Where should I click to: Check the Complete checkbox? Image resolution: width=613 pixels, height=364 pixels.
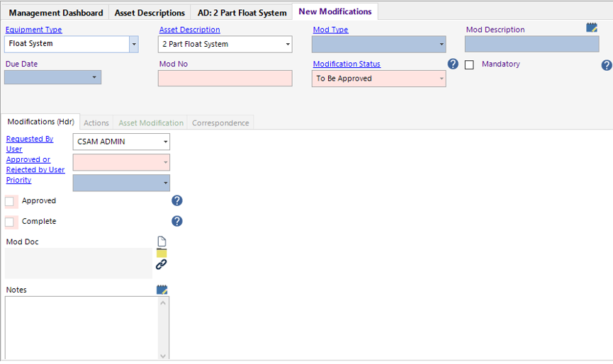10,222
